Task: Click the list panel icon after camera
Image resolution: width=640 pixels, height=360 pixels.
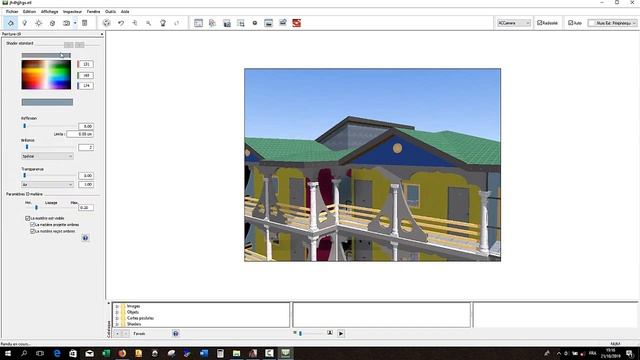Action: [x=84, y=23]
